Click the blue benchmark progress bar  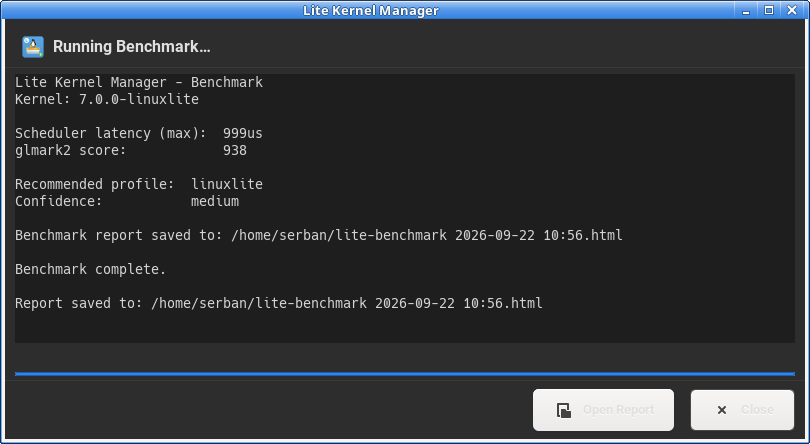point(404,374)
